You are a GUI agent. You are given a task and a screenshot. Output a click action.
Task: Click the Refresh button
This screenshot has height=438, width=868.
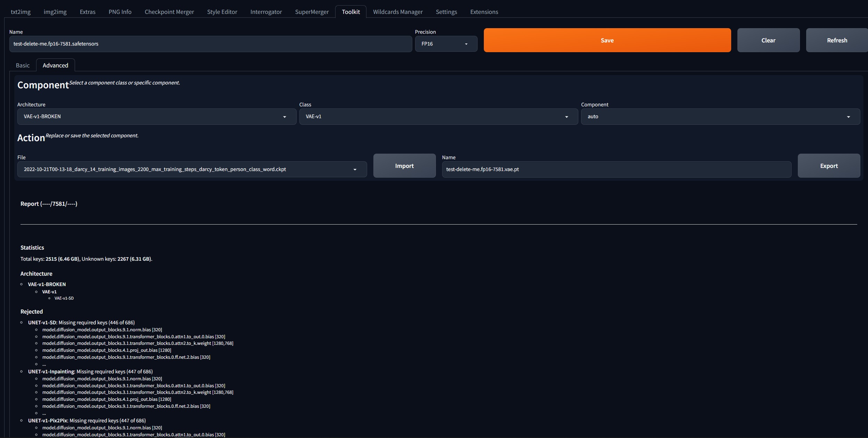836,40
